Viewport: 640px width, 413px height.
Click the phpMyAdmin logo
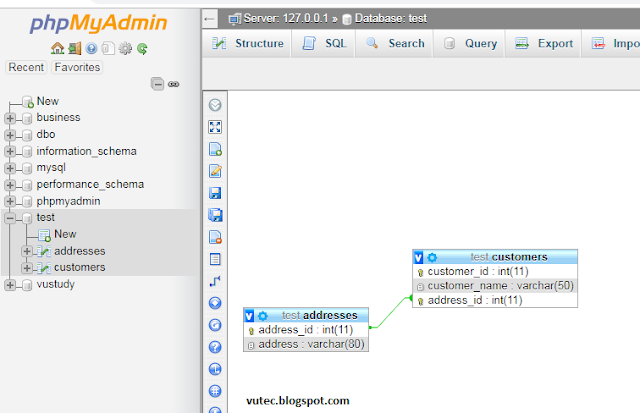(98, 23)
